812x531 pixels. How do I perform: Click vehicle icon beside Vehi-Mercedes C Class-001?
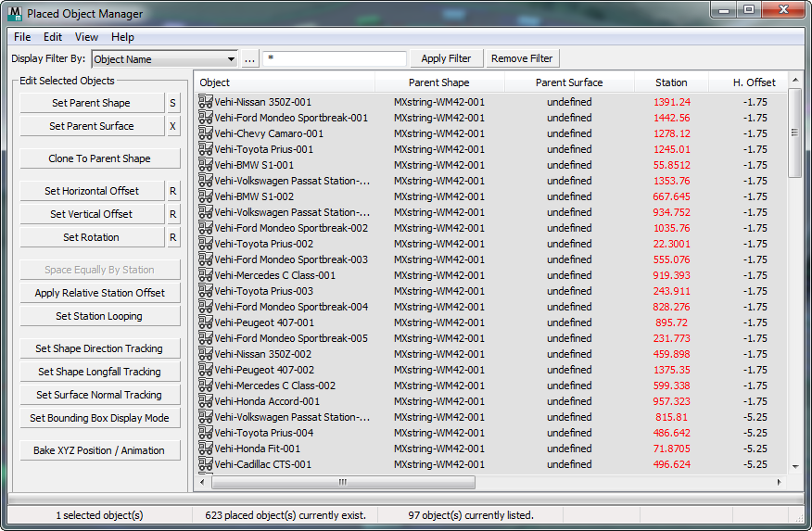(x=206, y=275)
